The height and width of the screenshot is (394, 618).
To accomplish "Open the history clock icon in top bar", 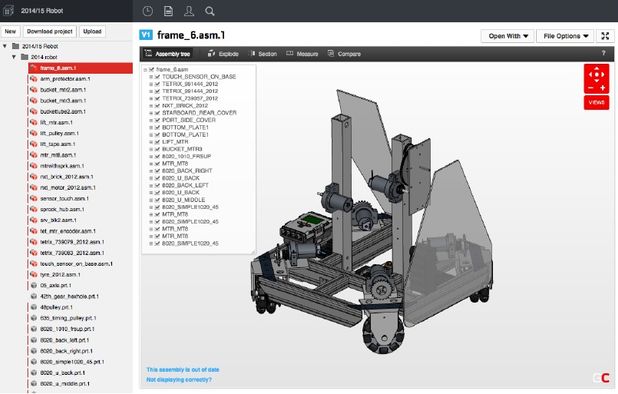I will pyautogui.click(x=147, y=11).
